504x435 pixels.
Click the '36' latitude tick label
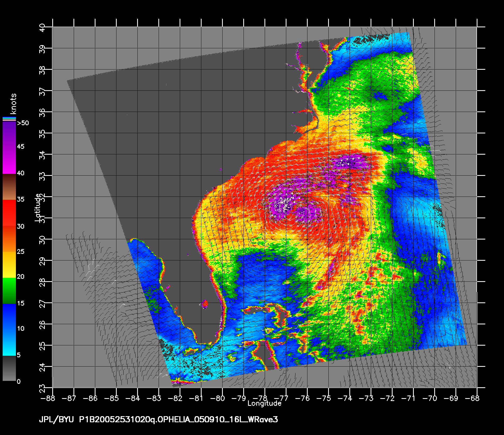tap(42, 112)
